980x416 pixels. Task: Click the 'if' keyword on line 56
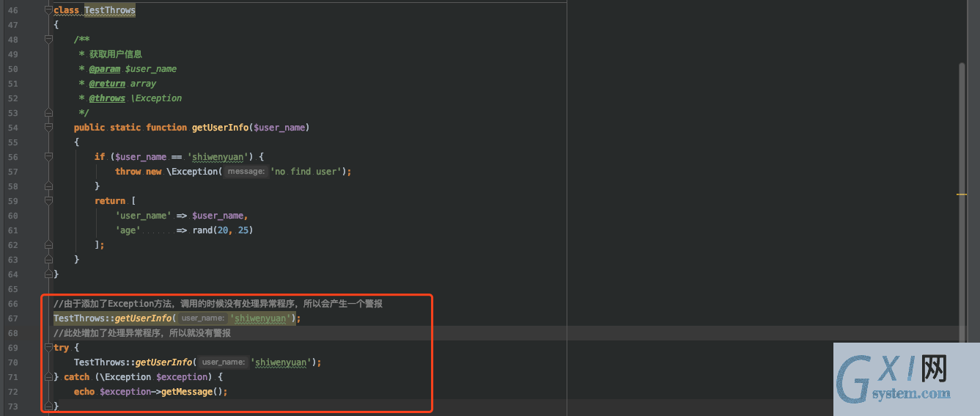[100, 157]
